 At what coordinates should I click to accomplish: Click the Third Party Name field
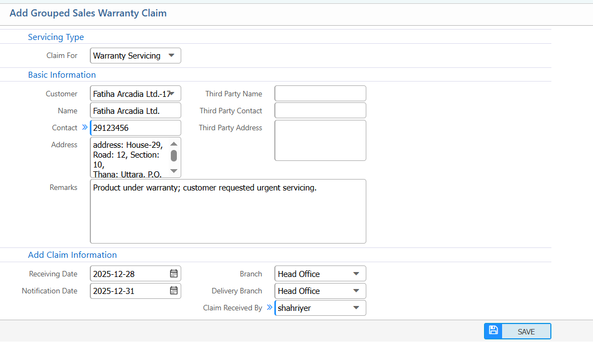(320, 94)
